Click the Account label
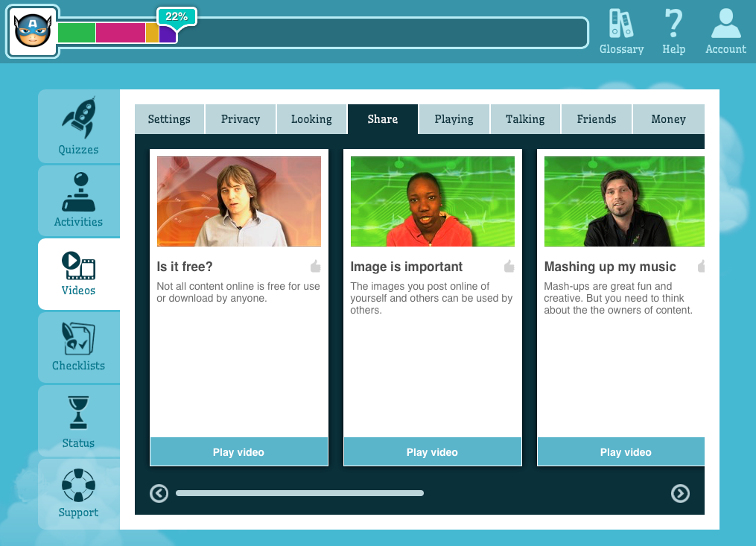The height and width of the screenshot is (546, 756). [x=725, y=49]
